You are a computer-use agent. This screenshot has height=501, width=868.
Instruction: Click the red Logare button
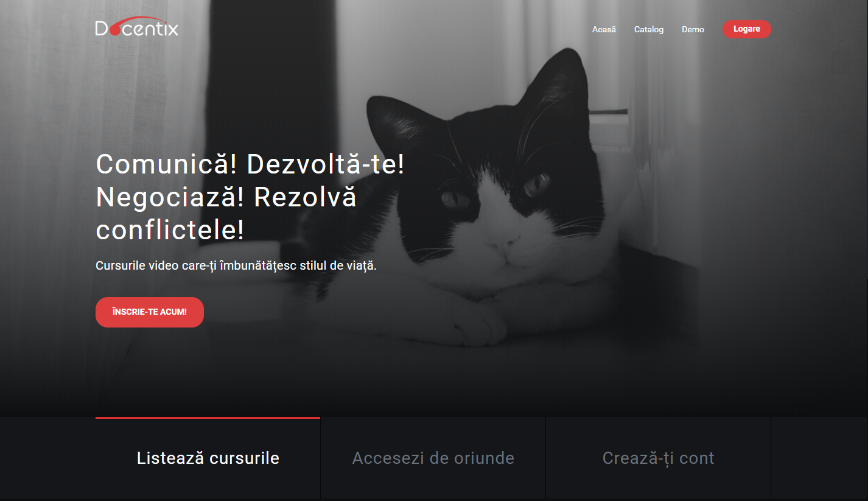(x=747, y=29)
